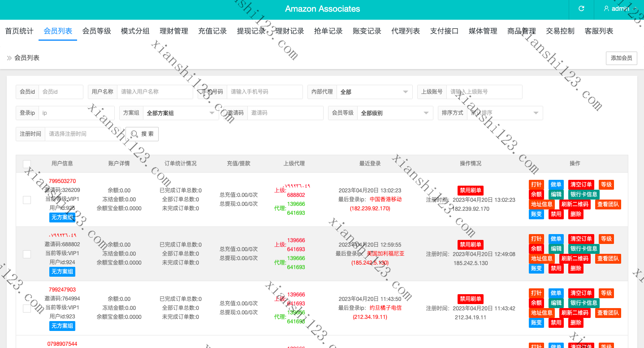644x348 pixels.
Task: Click the refresh icon in top bar
Action: point(581,9)
